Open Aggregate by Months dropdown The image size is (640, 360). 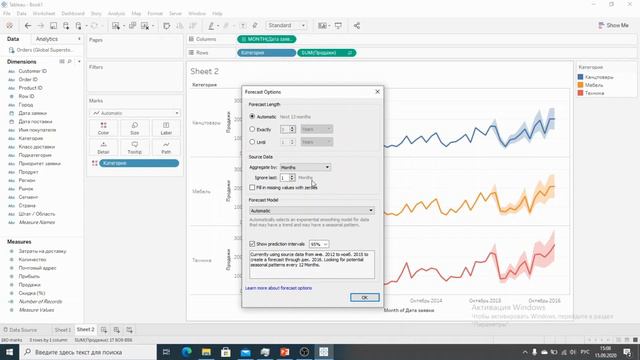pyautogui.click(x=305, y=167)
